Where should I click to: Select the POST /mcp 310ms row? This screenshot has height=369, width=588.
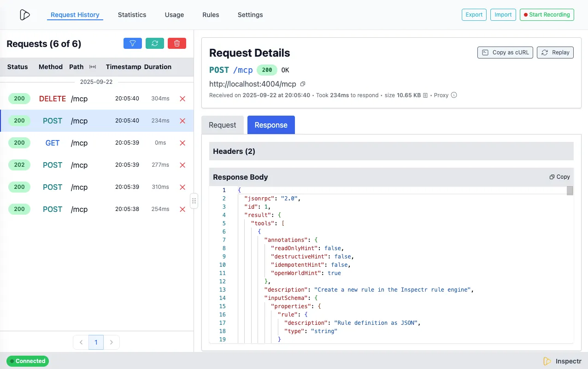[97, 187]
